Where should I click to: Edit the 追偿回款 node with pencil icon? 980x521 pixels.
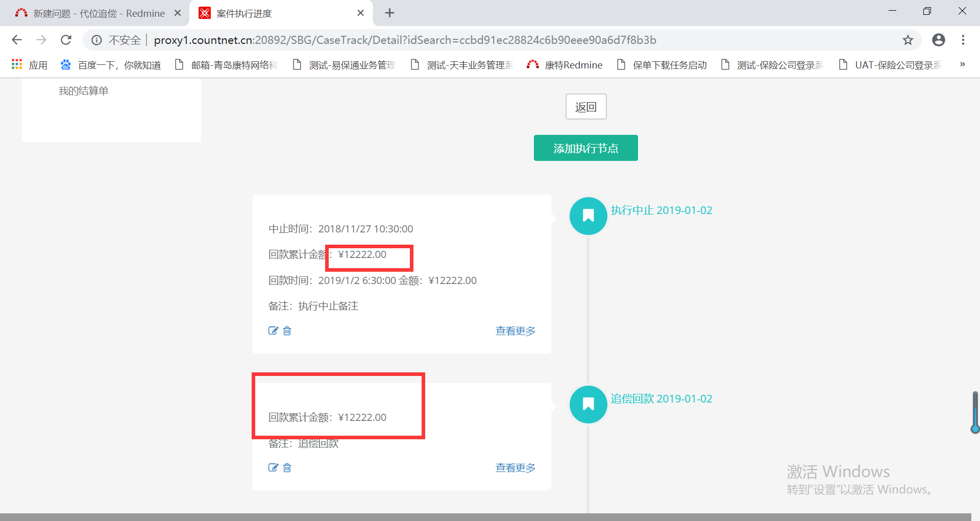273,467
